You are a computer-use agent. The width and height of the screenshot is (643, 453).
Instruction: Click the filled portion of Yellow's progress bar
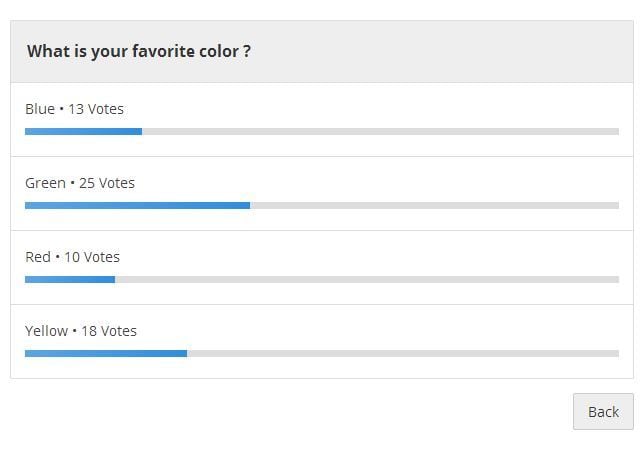pyautogui.click(x=106, y=354)
